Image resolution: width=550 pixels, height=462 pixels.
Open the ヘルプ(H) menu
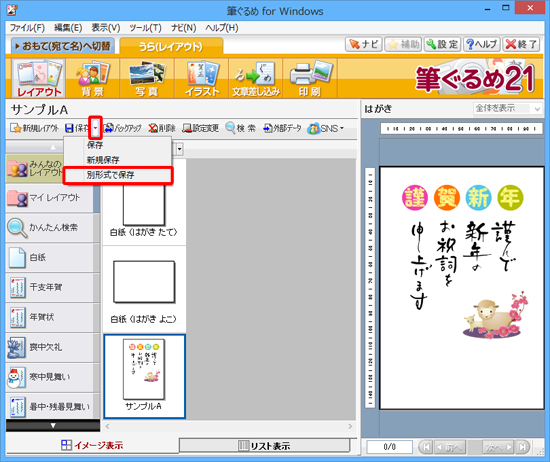click(222, 28)
